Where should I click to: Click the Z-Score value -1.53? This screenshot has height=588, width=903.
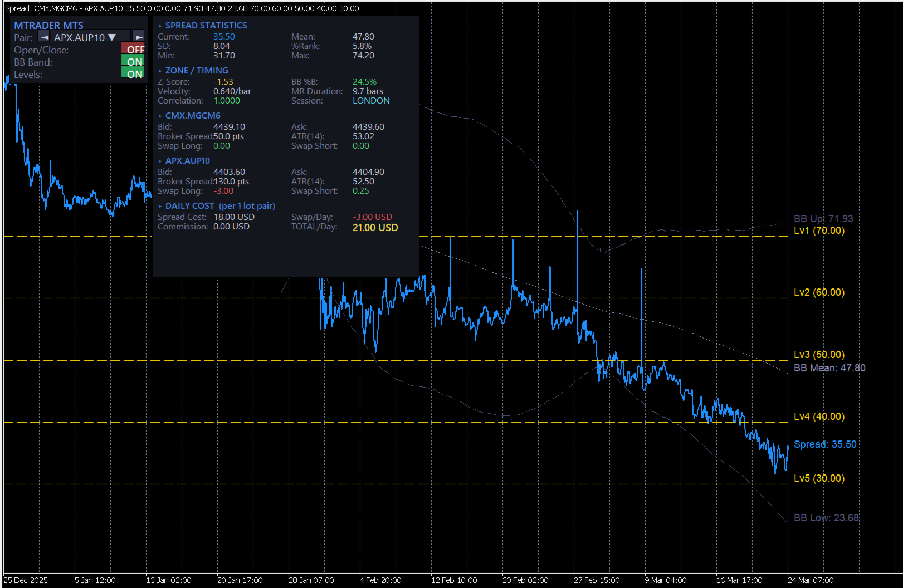223,82
